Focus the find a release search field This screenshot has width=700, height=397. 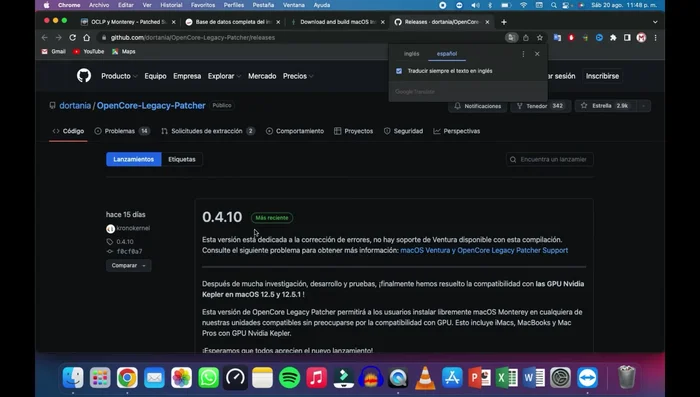550,159
